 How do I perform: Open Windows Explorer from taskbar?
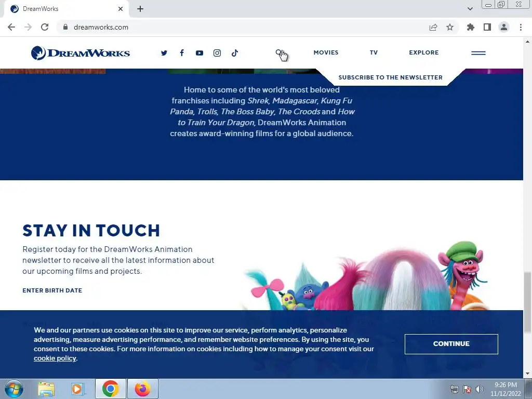[46, 389]
